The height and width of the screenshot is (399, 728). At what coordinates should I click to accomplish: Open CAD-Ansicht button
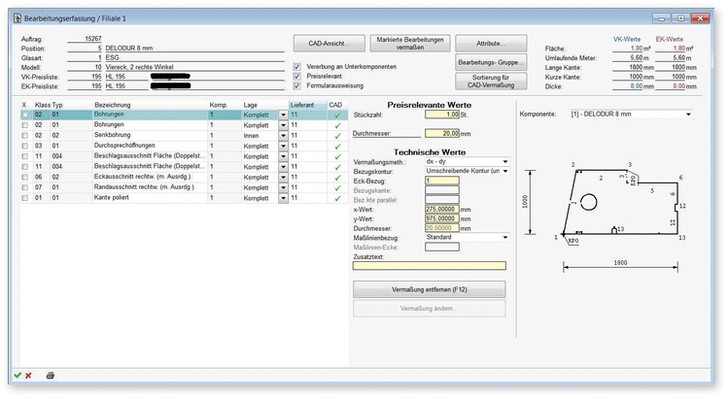tap(329, 43)
